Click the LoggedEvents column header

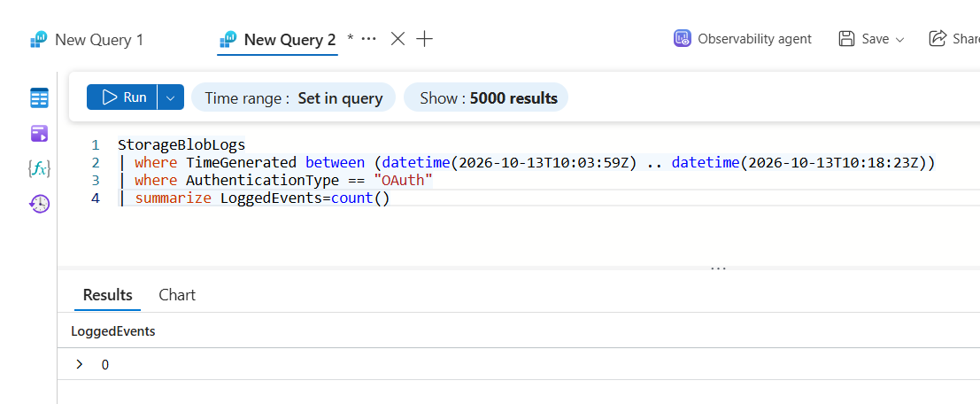(113, 331)
